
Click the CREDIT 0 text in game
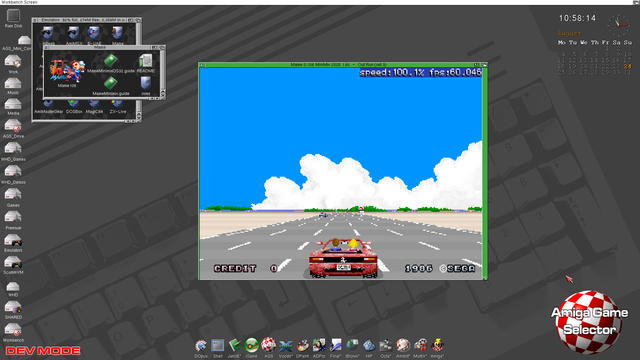pyautogui.click(x=246, y=268)
